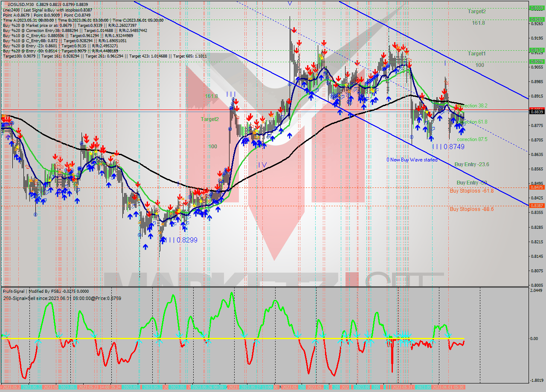Click the orange 0.8387 price tag
Image resolution: width=546 pixels, height=392 pixels.
536,205
